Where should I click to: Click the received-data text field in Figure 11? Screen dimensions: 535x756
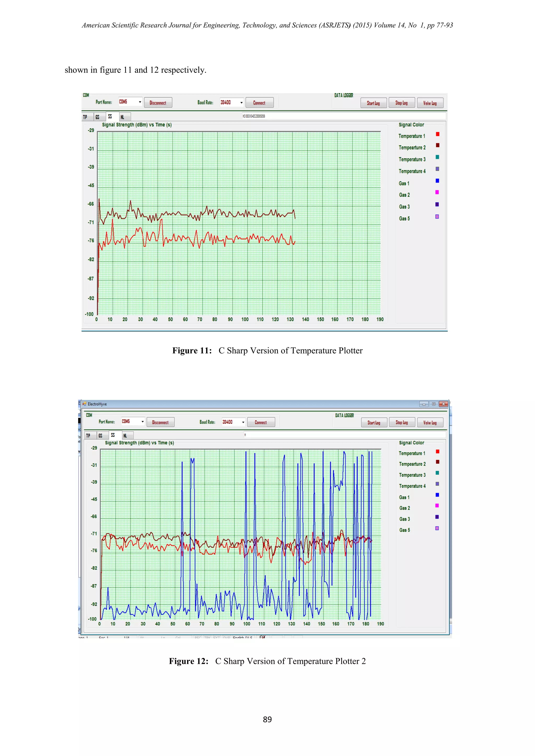(344, 116)
